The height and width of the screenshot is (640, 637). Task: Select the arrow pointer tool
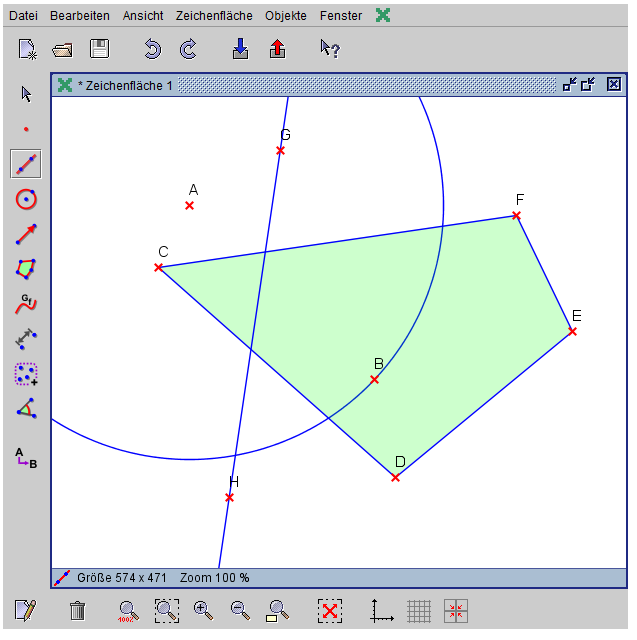26,94
